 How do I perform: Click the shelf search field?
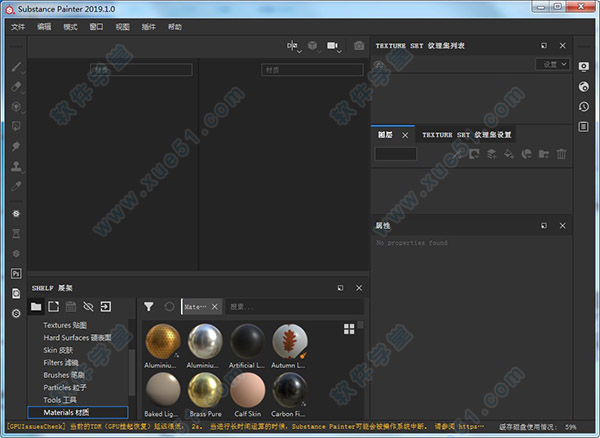295,307
